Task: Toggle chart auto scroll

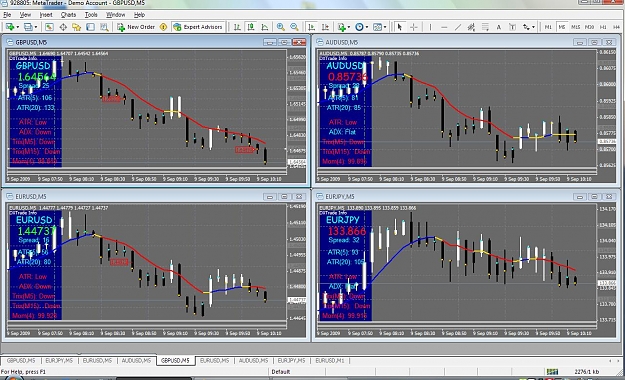Action: click(312, 27)
